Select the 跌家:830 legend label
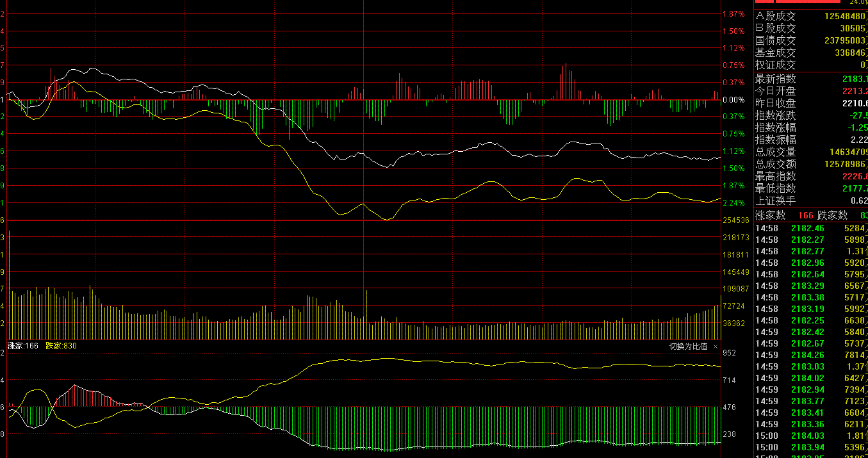This screenshot has height=458, width=868. point(61,346)
